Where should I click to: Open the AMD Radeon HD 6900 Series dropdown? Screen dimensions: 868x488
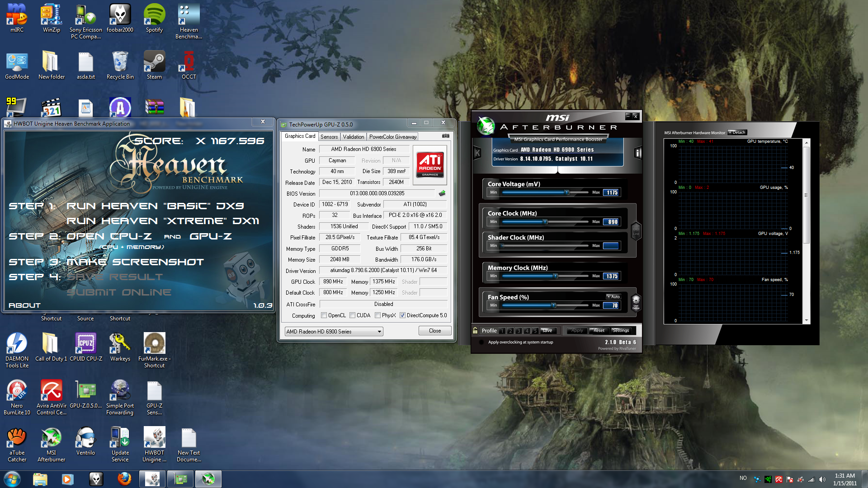tap(334, 332)
